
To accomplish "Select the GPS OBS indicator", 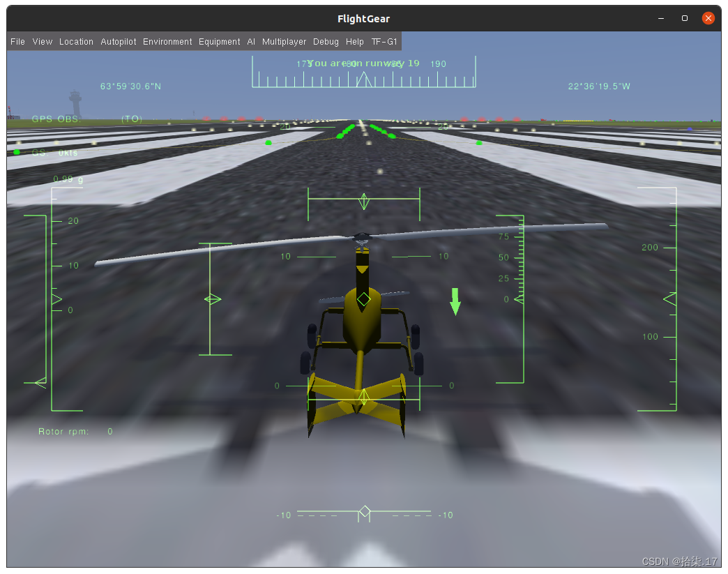I will click(x=55, y=119).
